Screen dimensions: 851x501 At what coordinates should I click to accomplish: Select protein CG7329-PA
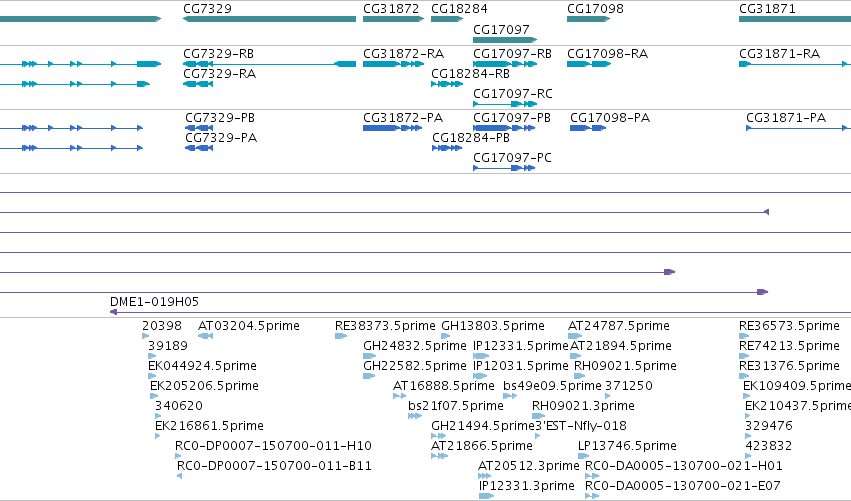(199, 148)
